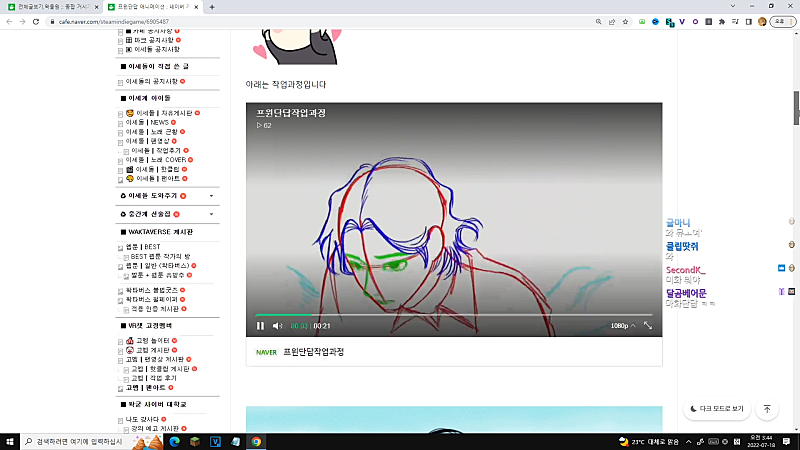Mute the video player volume

point(277,326)
